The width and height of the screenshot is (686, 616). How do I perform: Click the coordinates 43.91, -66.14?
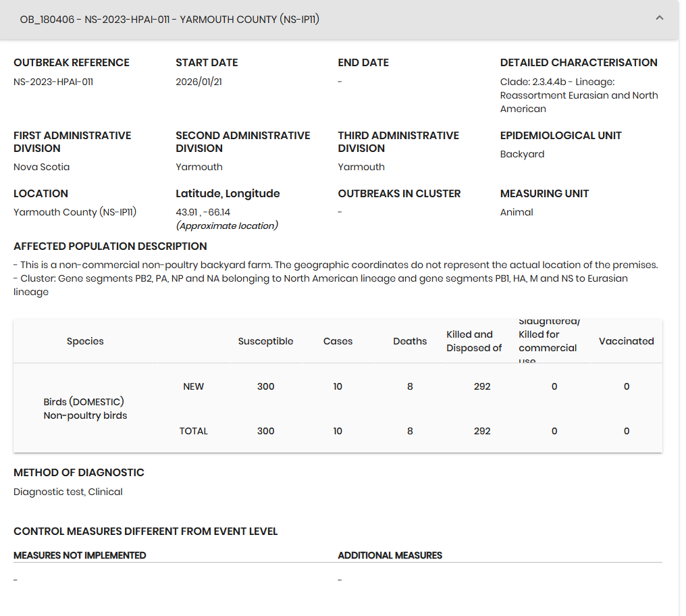pyautogui.click(x=203, y=212)
